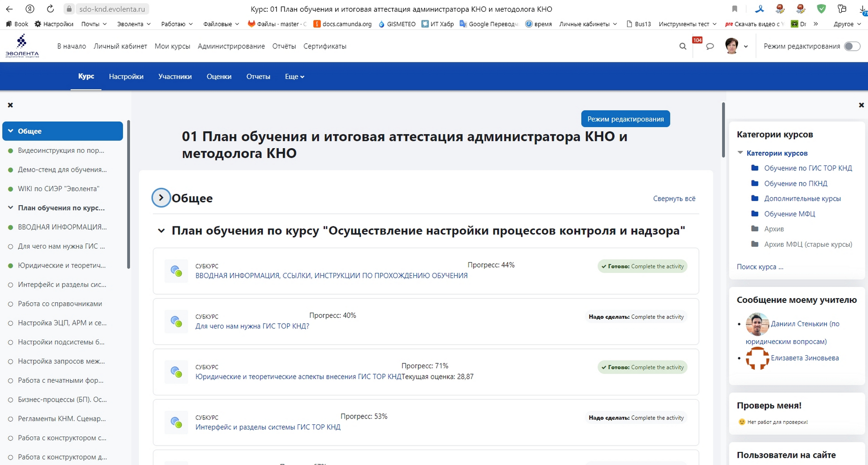Toggle completion badge Надо сделать for Для чего нам нужна ГИС
This screenshot has width=868, height=465.
tap(636, 317)
